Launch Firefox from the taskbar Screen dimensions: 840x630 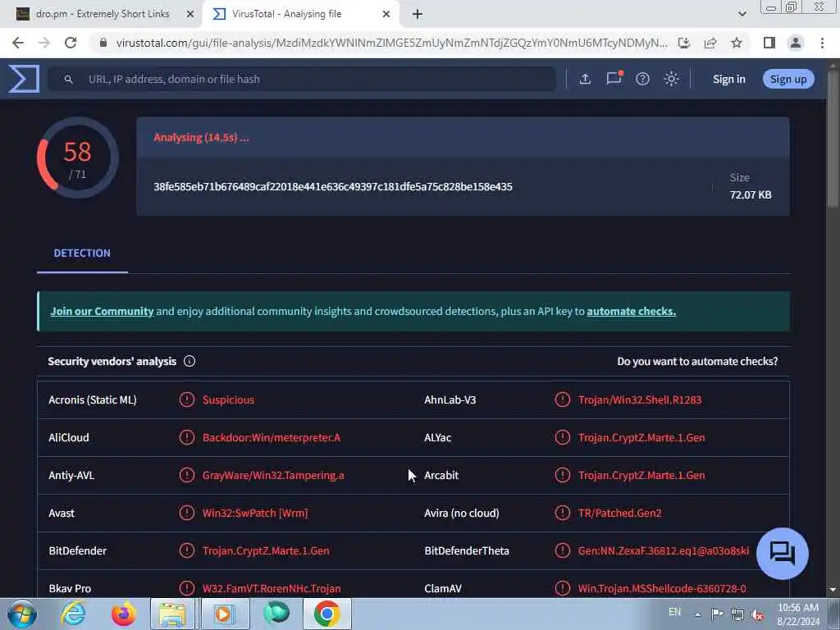[x=123, y=614]
